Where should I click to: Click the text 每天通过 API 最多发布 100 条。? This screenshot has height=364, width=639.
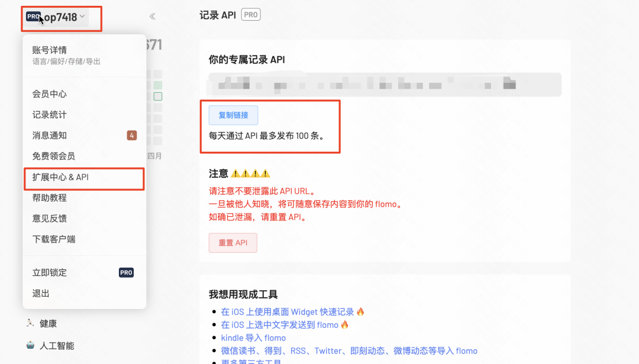pyautogui.click(x=268, y=136)
